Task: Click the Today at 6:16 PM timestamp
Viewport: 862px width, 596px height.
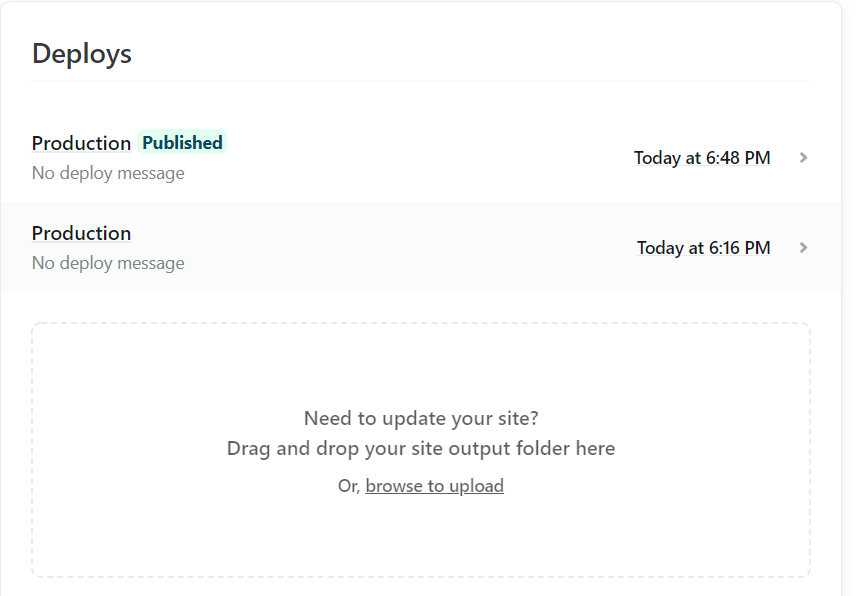Action: click(x=704, y=248)
